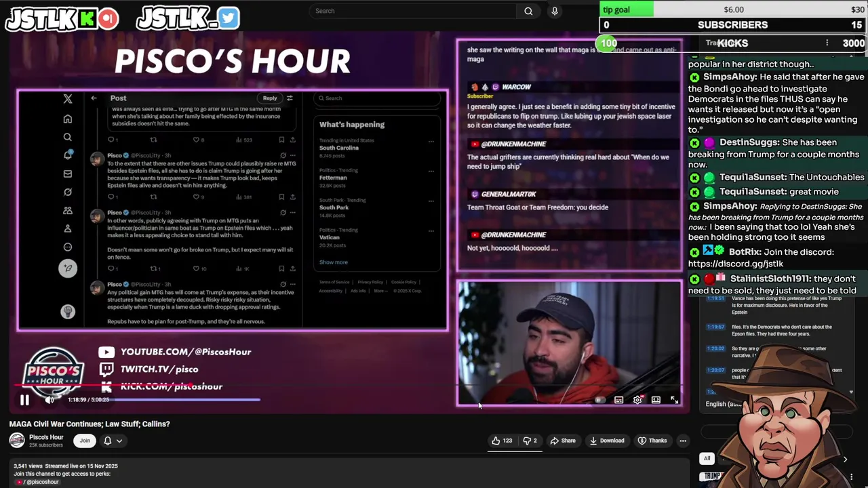Compose a new post with the feather button
This screenshot has width=868, height=488.
click(x=68, y=268)
